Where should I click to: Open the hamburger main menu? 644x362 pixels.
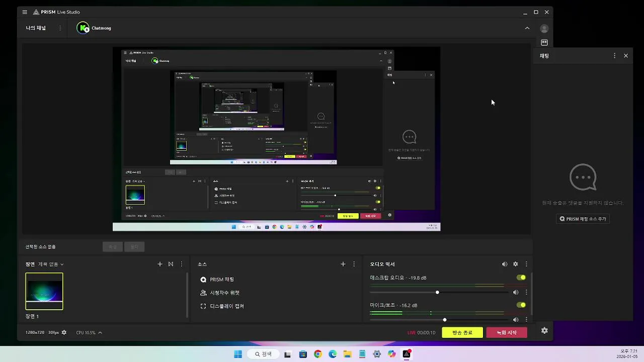[25, 12]
